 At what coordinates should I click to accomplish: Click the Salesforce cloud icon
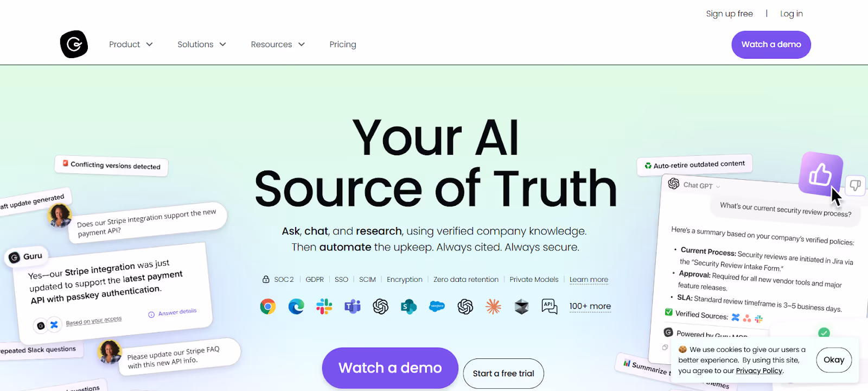pos(437,306)
